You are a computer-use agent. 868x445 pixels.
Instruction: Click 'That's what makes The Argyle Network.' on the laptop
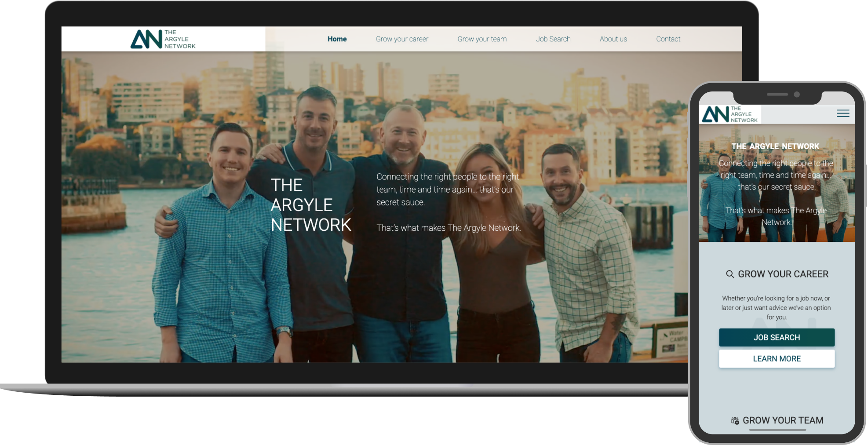click(449, 228)
